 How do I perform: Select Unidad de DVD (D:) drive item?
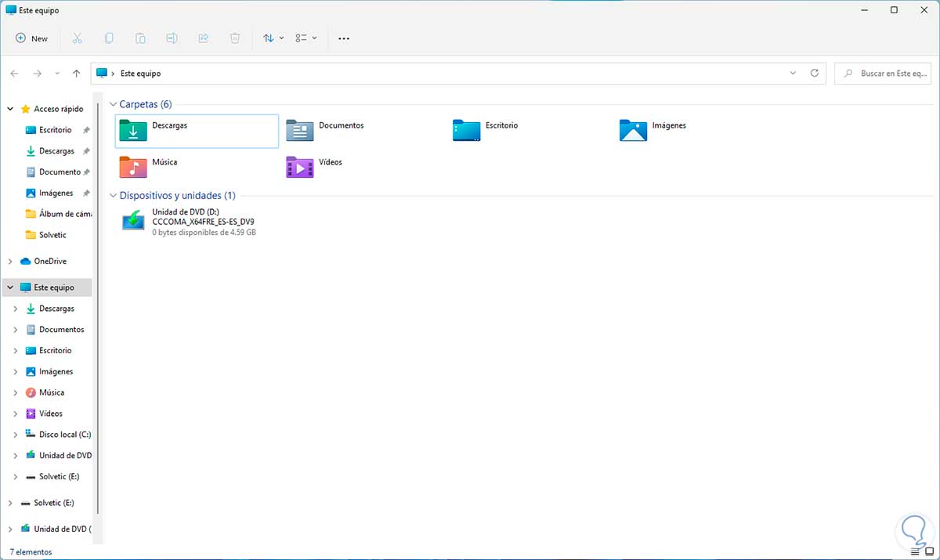coord(197,222)
